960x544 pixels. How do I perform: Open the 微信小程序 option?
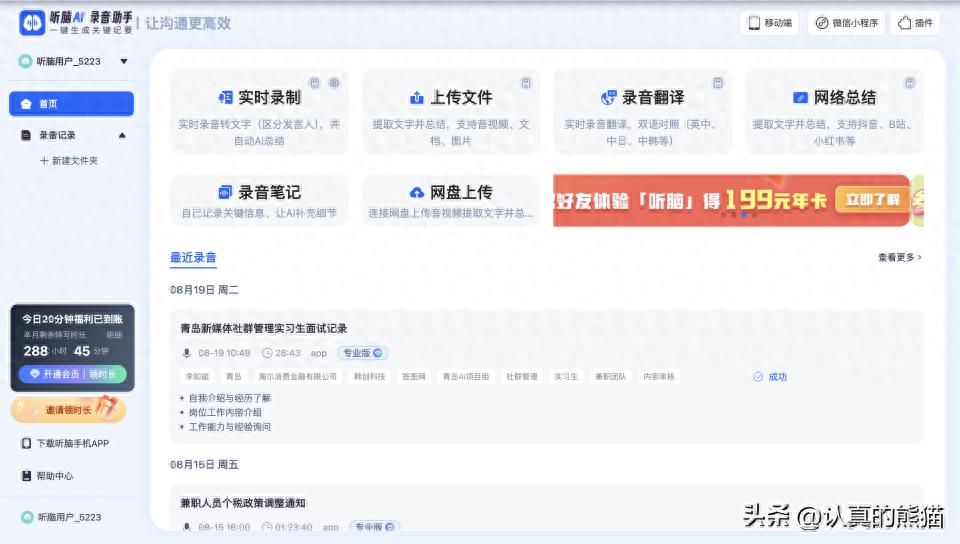point(847,23)
